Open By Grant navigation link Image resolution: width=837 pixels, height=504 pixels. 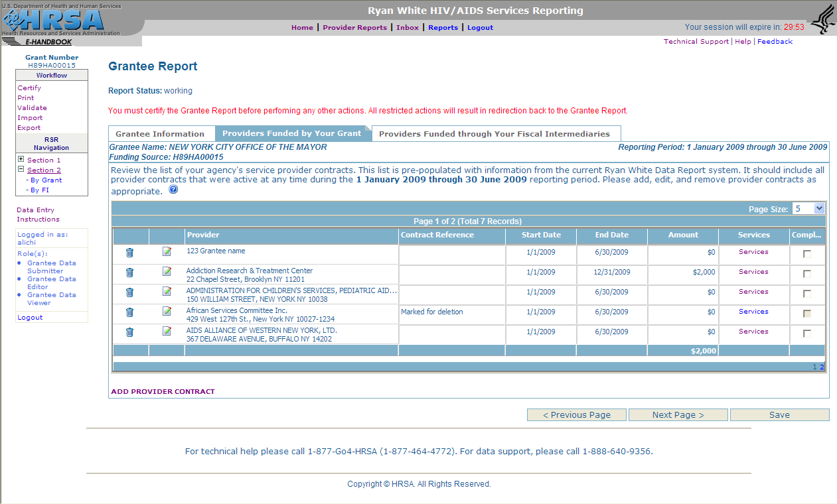coord(46,180)
